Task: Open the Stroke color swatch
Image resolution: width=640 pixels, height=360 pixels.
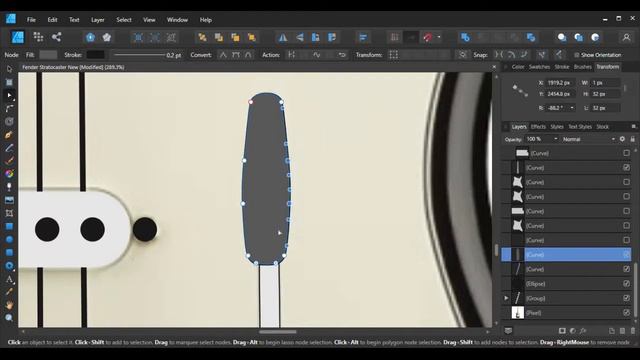Action: point(95,55)
